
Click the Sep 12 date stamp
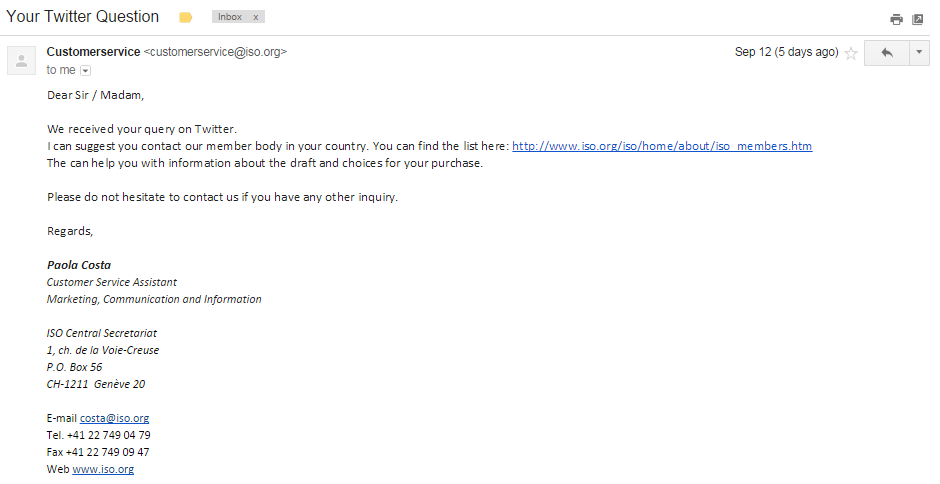point(787,52)
